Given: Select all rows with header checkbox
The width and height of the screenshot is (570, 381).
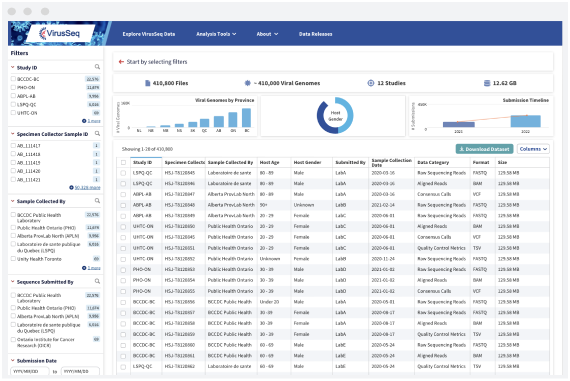Looking at the screenshot, I should click(x=123, y=163).
